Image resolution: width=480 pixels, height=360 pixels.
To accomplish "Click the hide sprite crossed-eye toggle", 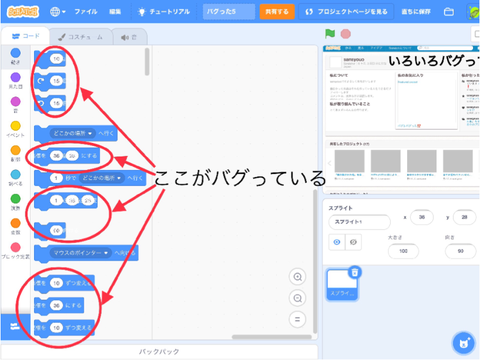I will pos(353,242).
